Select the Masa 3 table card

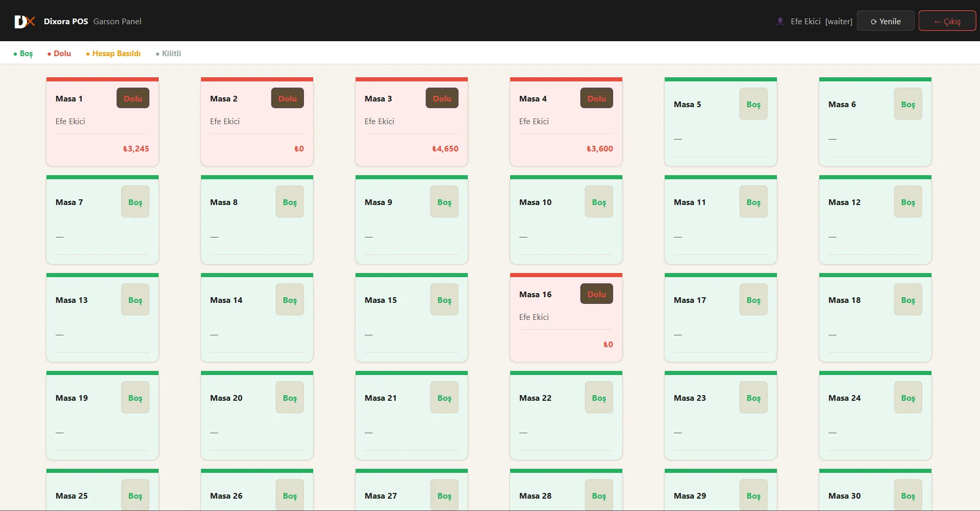[x=412, y=122]
